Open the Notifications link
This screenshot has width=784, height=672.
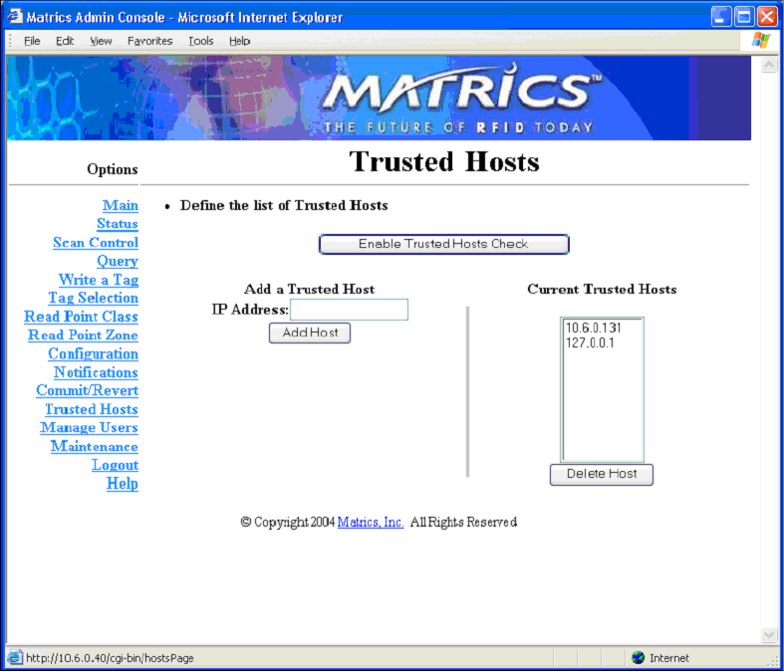(x=96, y=372)
